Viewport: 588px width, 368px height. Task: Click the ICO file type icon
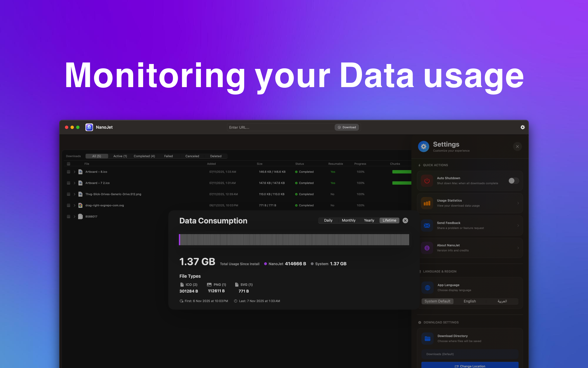pos(182,285)
